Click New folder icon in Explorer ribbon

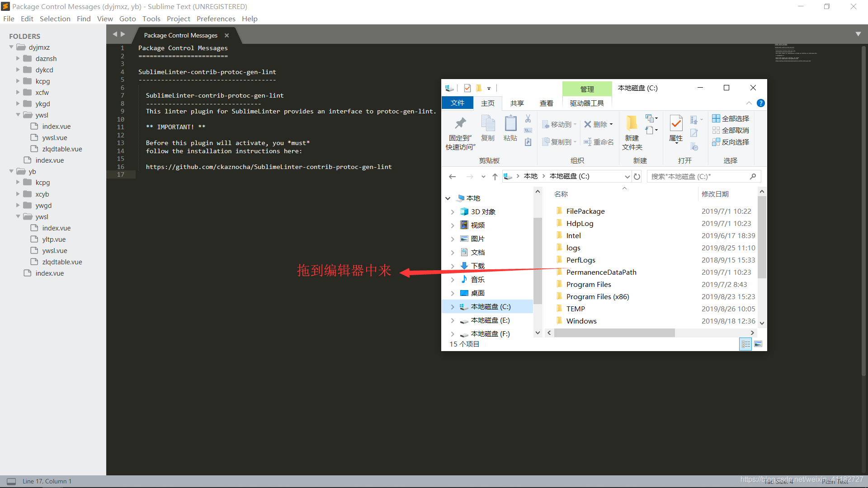click(x=632, y=123)
